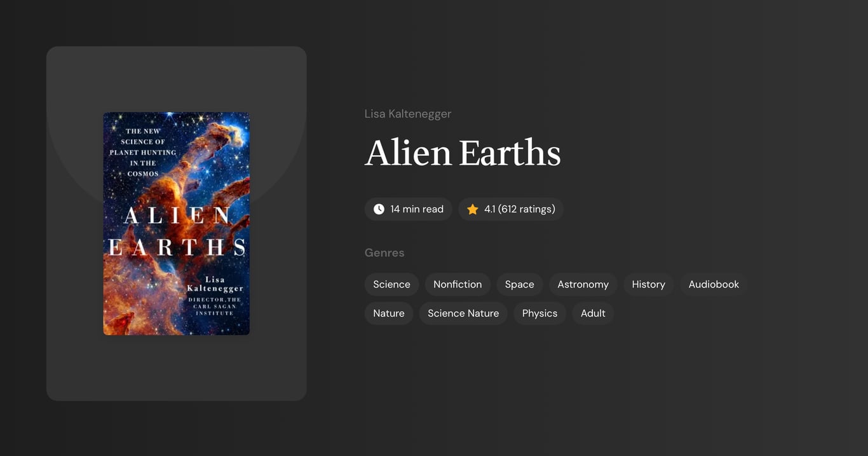Click the author name Lisa Kaltenegger
Screen dimensions: 868x456
click(x=407, y=113)
